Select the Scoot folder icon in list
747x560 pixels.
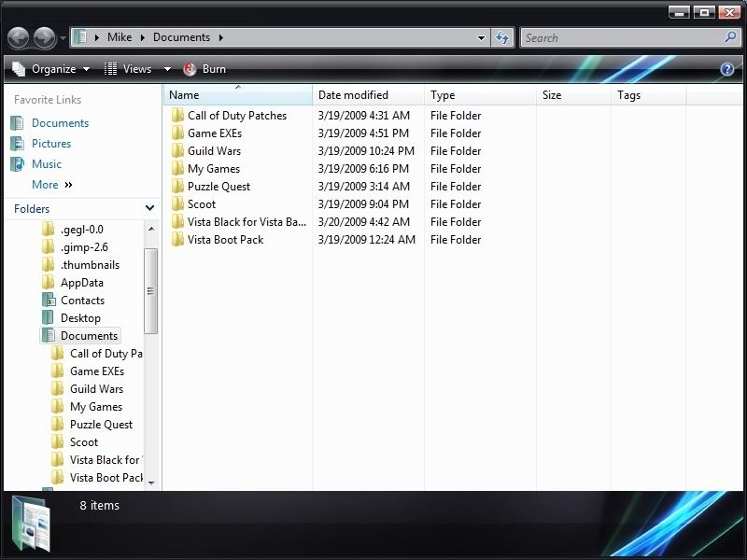coord(177,203)
